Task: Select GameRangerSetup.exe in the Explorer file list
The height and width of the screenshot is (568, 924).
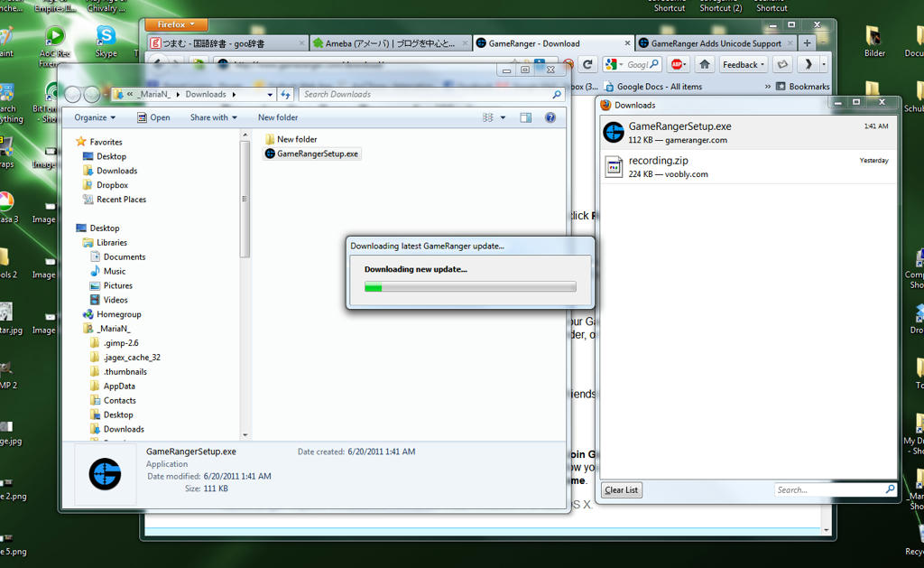Action: pyautogui.click(x=317, y=154)
